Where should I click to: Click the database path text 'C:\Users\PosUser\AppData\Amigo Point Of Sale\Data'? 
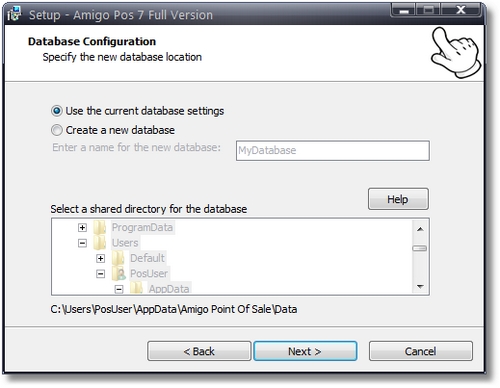(x=174, y=309)
